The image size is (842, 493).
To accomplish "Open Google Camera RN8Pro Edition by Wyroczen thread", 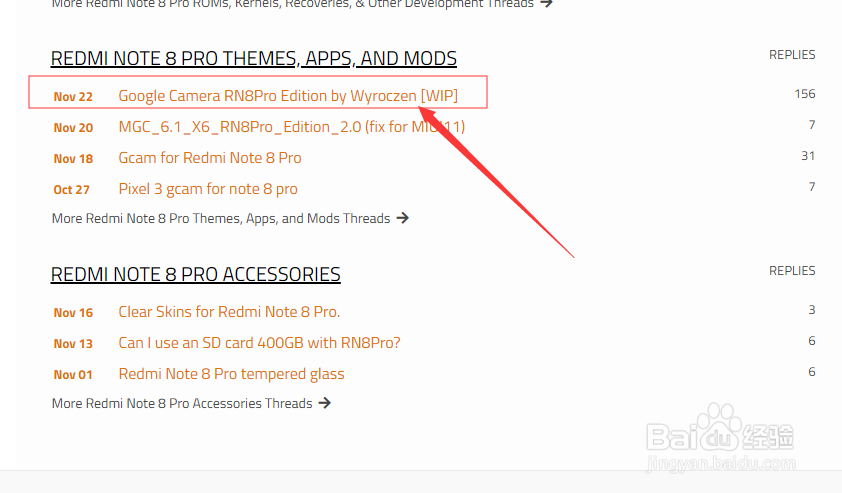I will pyautogui.click(x=288, y=96).
